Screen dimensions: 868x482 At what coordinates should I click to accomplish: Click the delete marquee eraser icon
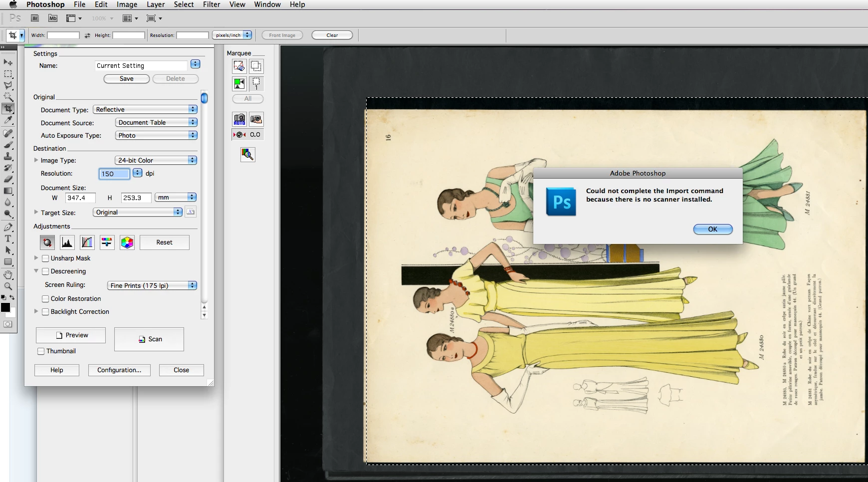tap(239, 66)
